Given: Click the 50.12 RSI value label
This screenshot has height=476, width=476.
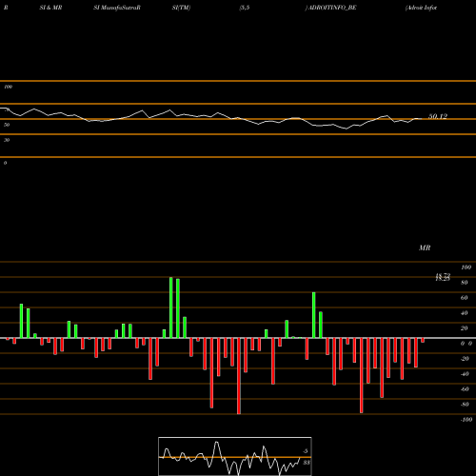Looking at the screenshot, I should tap(438, 116).
